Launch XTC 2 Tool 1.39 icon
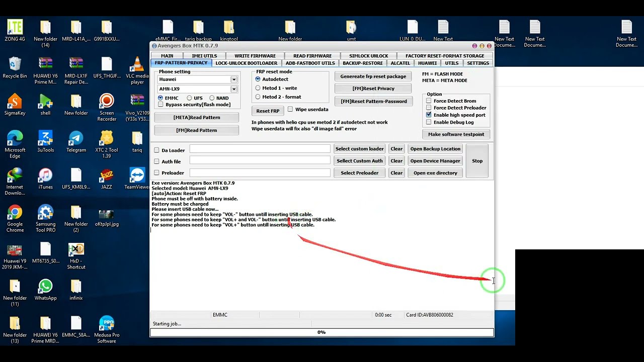Viewport: 644px width, 362px height. click(107, 144)
